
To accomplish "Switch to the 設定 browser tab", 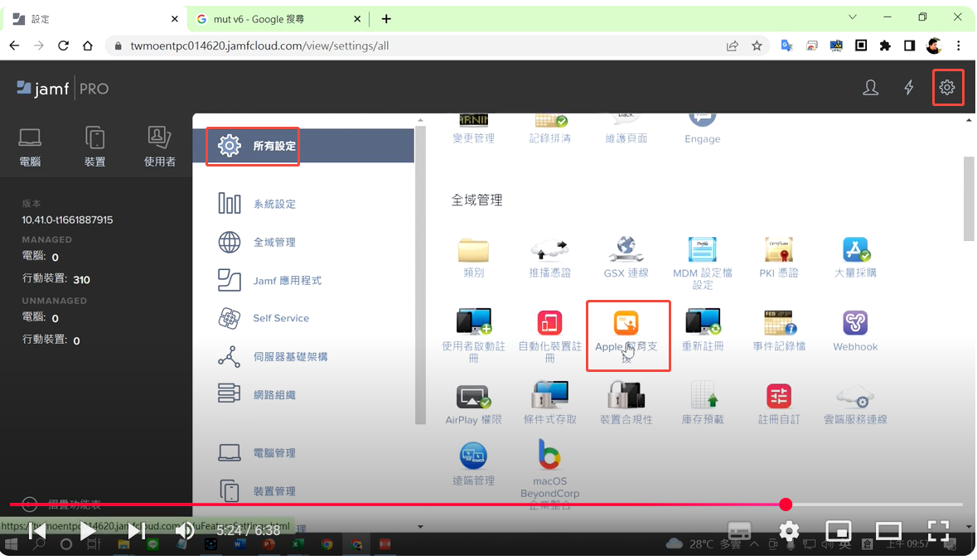I will pyautogui.click(x=94, y=19).
